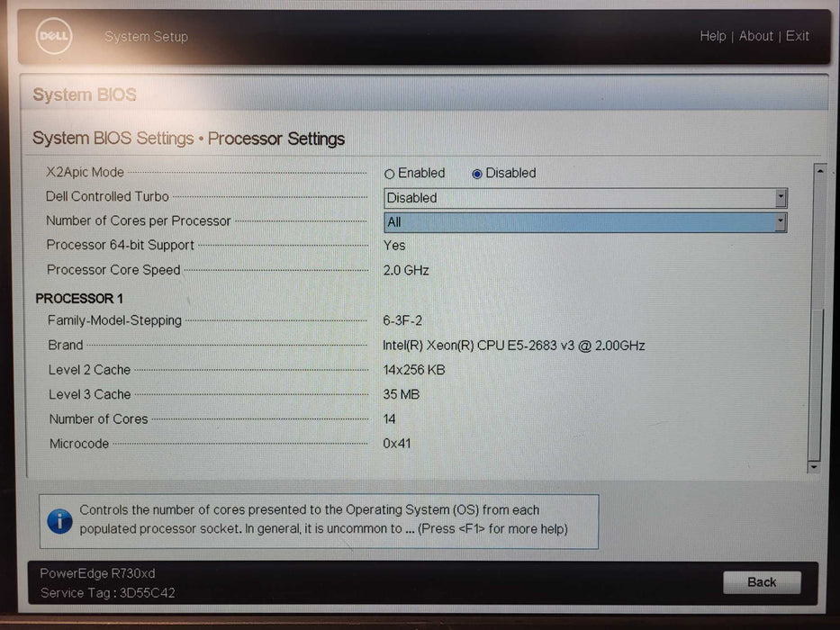
Task: Click the Family-Model-Stepping label
Action: (114, 320)
